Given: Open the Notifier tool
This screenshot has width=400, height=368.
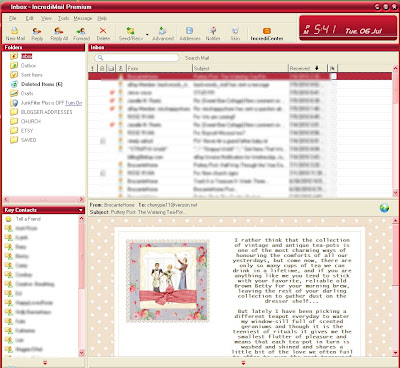Looking at the screenshot, I should point(213,34).
